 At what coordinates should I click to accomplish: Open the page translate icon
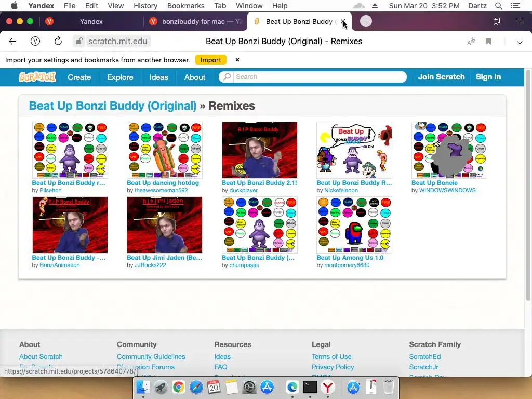(471, 42)
